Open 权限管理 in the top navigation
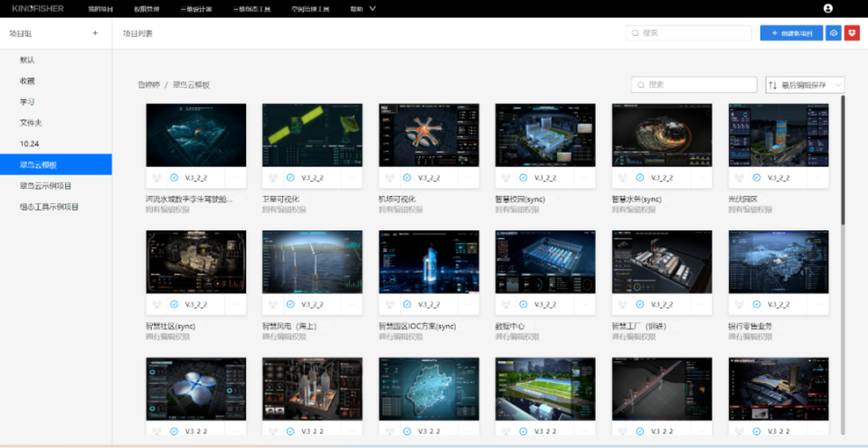 click(146, 9)
